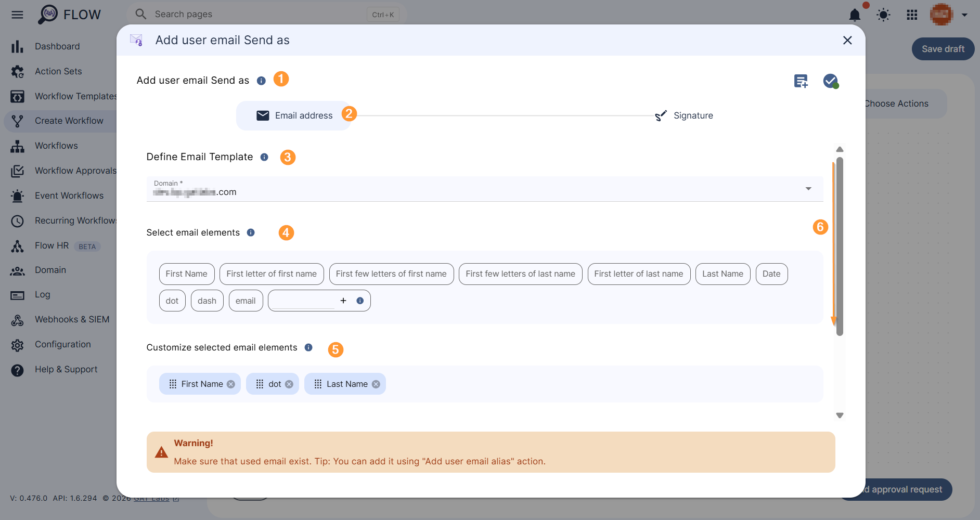The image size is (980, 520).
Task: Show info for Customize selected email elements
Action: point(308,347)
